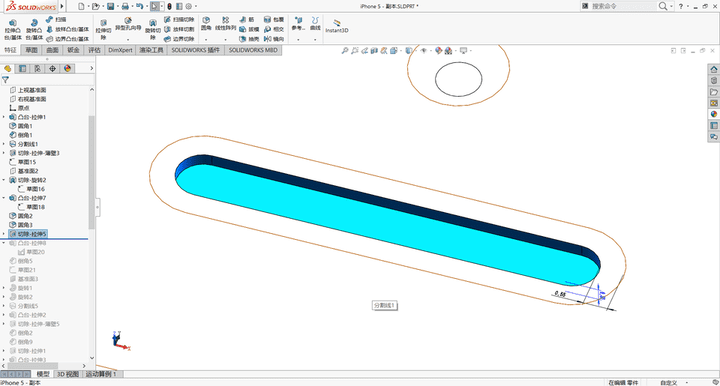Select 基准面2 in the feature tree

point(24,171)
